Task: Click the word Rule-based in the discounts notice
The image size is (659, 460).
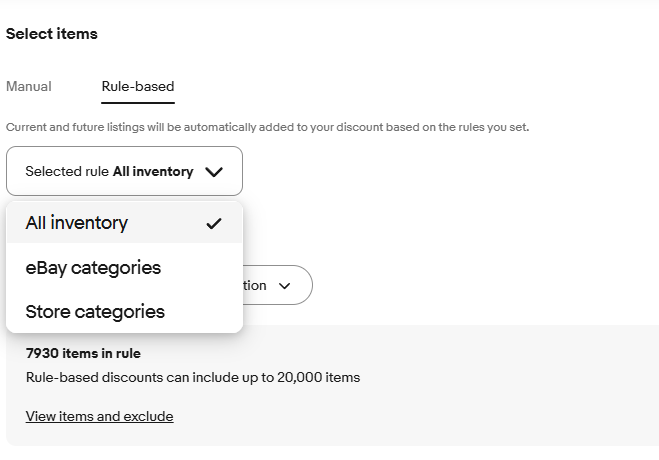Action: [x=59, y=378]
